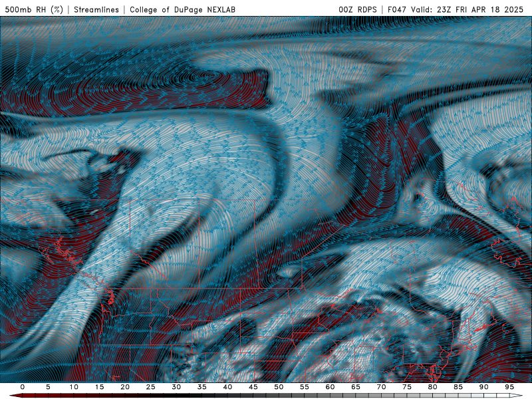Click the colorbar tick label "95"
The image size is (532, 399).
click(509, 387)
